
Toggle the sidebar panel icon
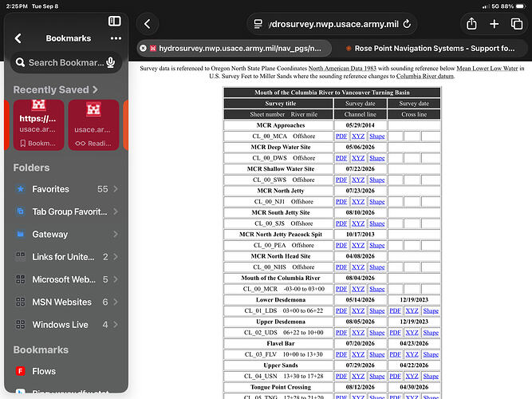click(114, 21)
